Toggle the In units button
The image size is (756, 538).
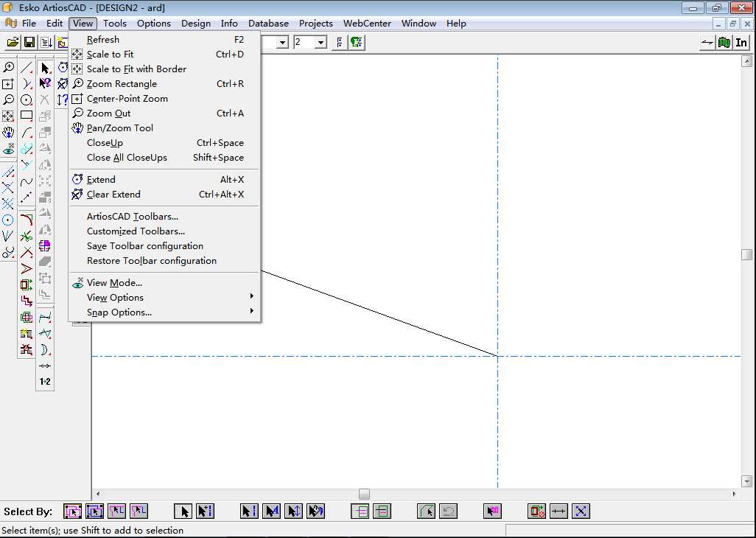pos(741,43)
